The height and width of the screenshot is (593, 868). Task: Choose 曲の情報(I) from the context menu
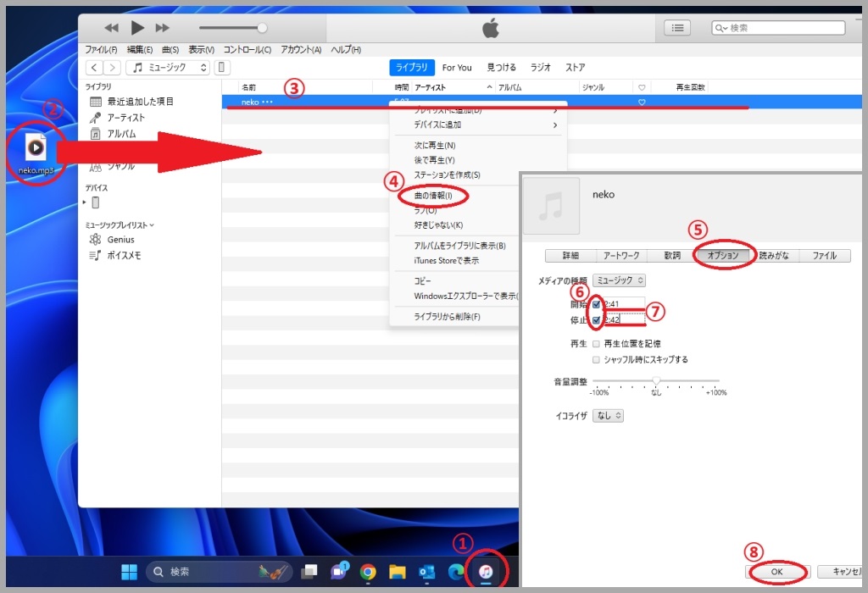point(433,196)
